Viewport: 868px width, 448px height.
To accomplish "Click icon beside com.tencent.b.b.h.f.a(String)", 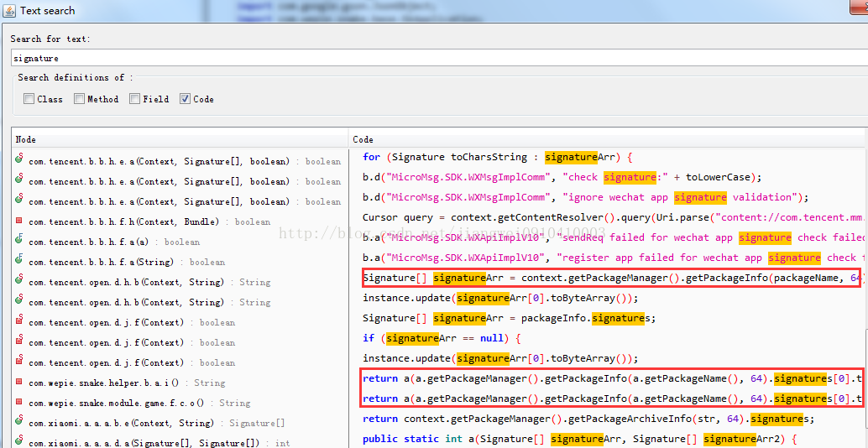I will (18, 261).
